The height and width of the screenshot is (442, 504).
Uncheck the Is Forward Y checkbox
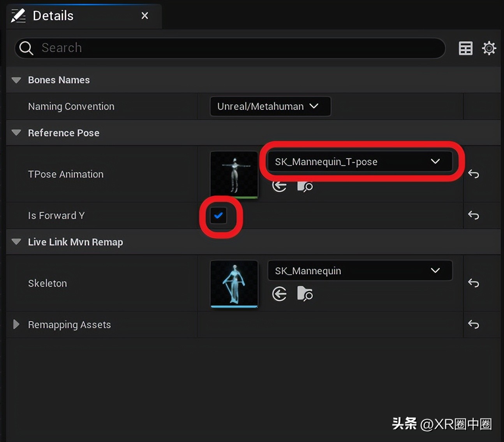coord(219,216)
